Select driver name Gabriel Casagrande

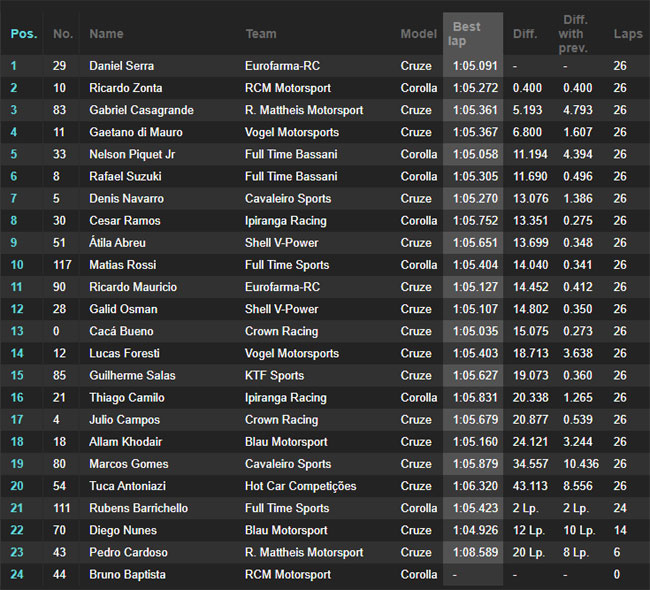coord(141,110)
